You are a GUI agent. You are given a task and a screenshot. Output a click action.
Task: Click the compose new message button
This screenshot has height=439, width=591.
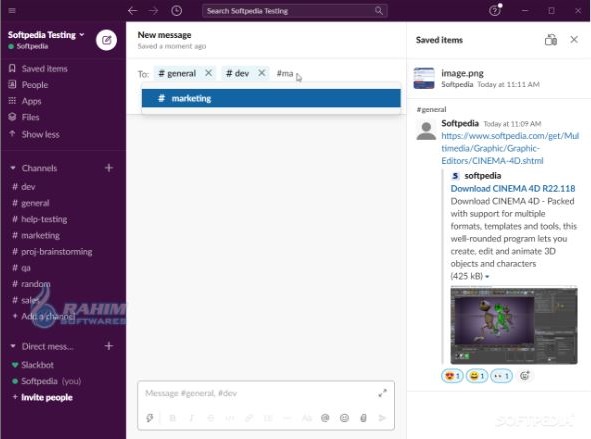[106, 40]
